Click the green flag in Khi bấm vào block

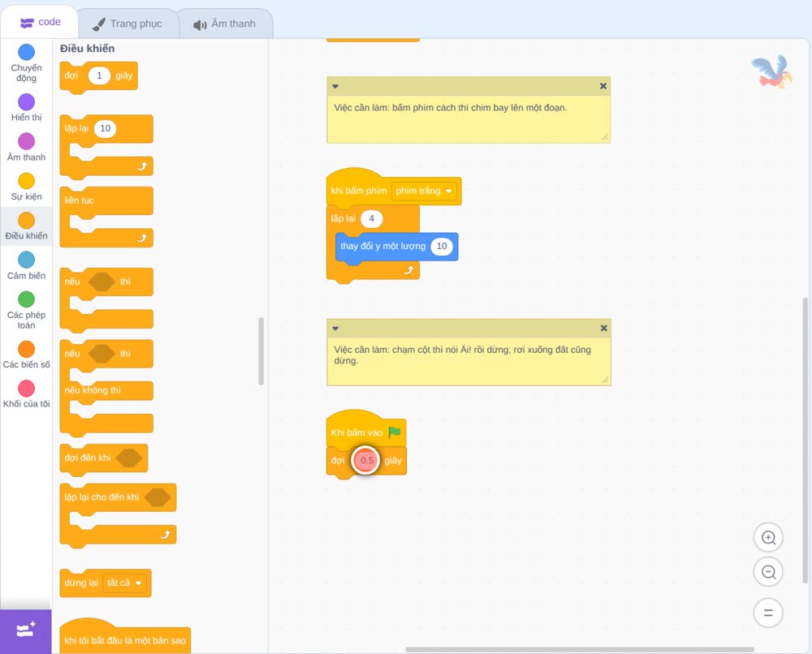[395, 432]
